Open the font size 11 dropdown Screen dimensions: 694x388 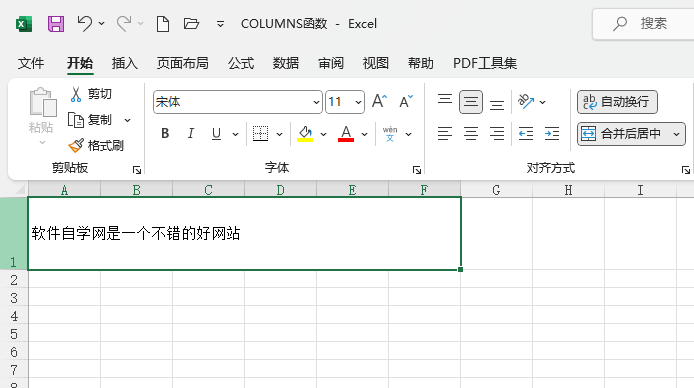(x=358, y=102)
